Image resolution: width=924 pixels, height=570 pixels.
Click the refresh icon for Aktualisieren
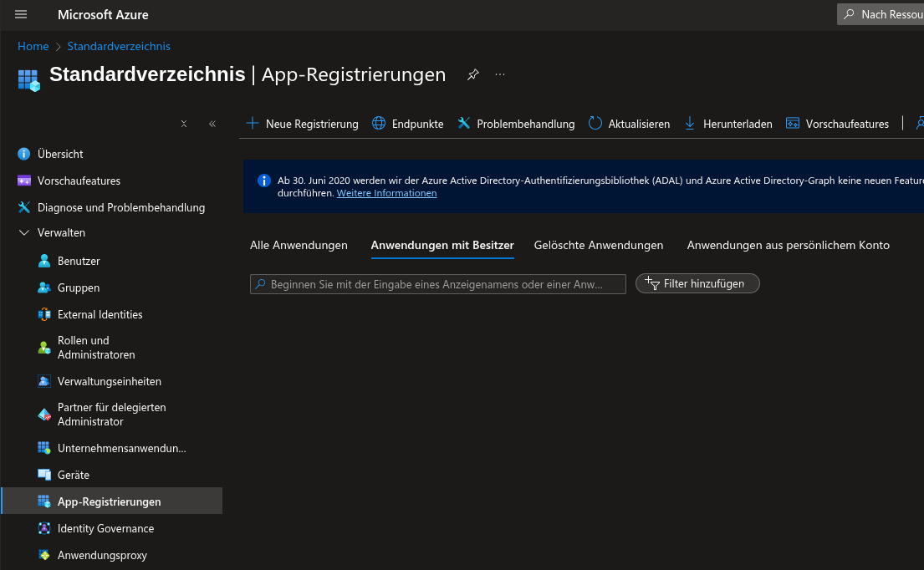pyautogui.click(x=595, y=123)
